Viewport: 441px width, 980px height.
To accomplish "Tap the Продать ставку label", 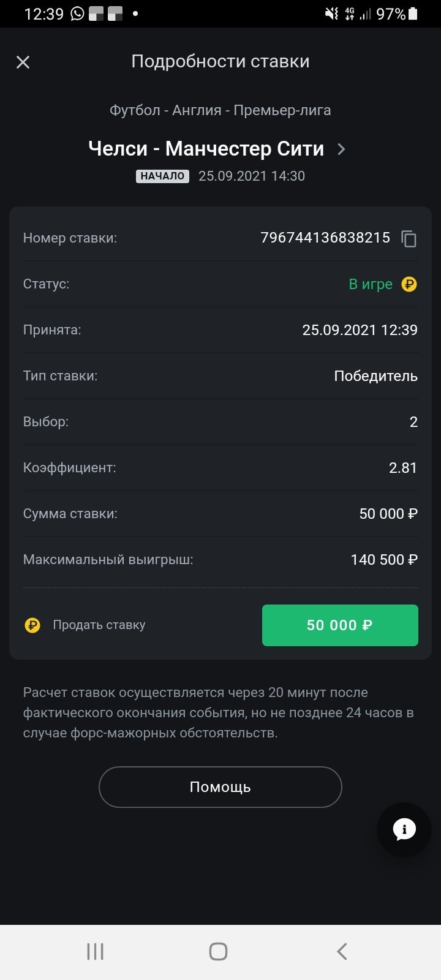I will 99,625.
